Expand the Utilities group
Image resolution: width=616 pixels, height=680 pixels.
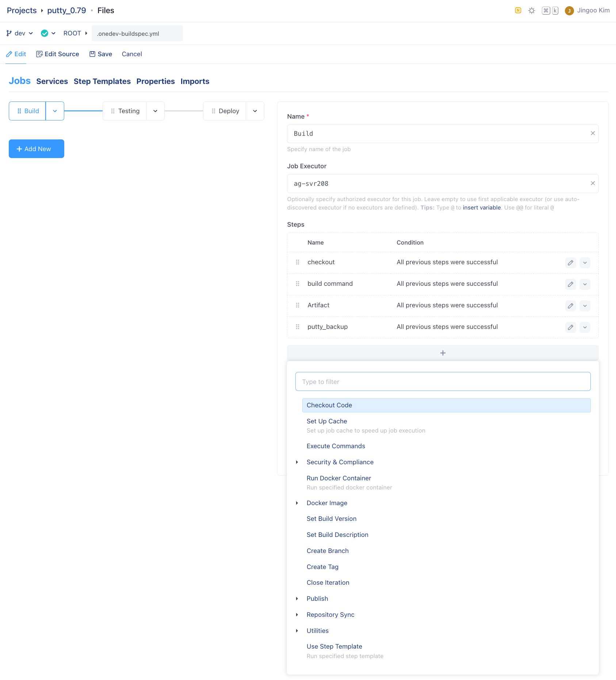click(297, 631)
